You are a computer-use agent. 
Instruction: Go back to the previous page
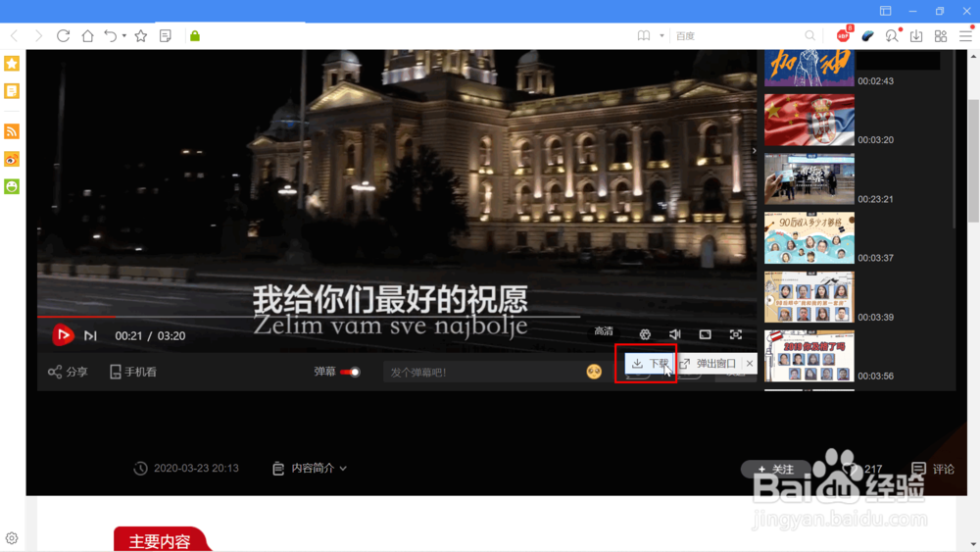click(x=15, y=36)
